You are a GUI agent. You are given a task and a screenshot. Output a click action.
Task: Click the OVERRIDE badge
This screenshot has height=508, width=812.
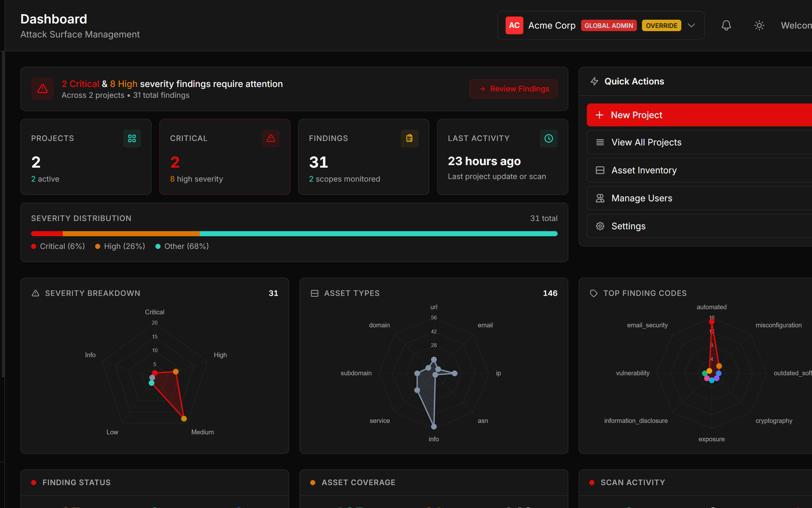tap(662, 25)
